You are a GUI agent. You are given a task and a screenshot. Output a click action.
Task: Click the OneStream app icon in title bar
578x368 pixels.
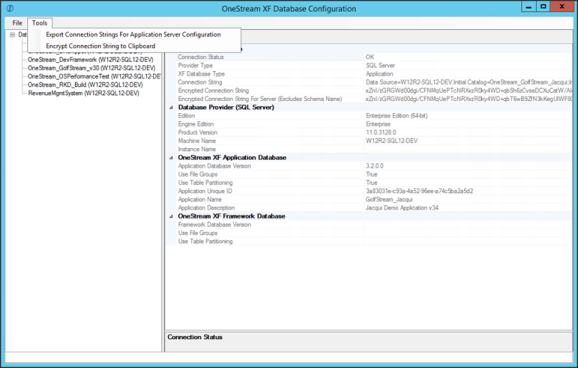coord(10,8)
